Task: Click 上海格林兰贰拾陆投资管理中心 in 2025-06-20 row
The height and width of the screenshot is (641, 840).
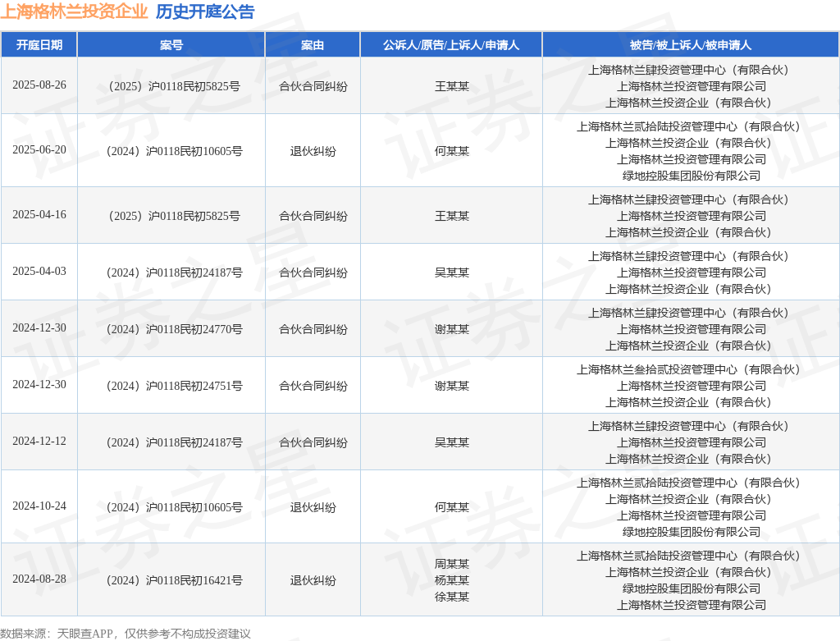Action: tap(688, 126)
